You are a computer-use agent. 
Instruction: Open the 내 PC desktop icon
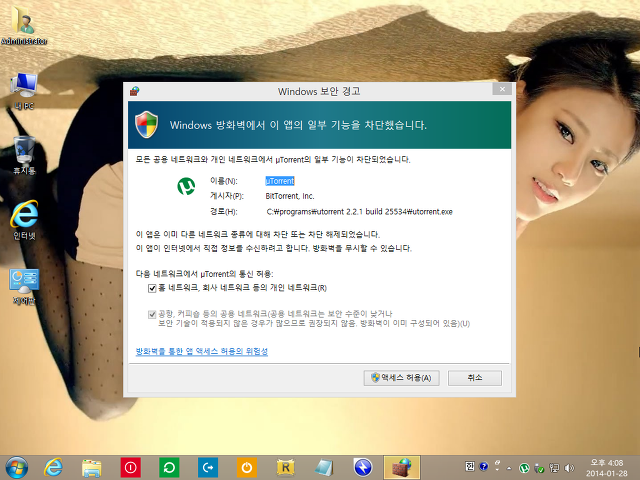[24, 91]
